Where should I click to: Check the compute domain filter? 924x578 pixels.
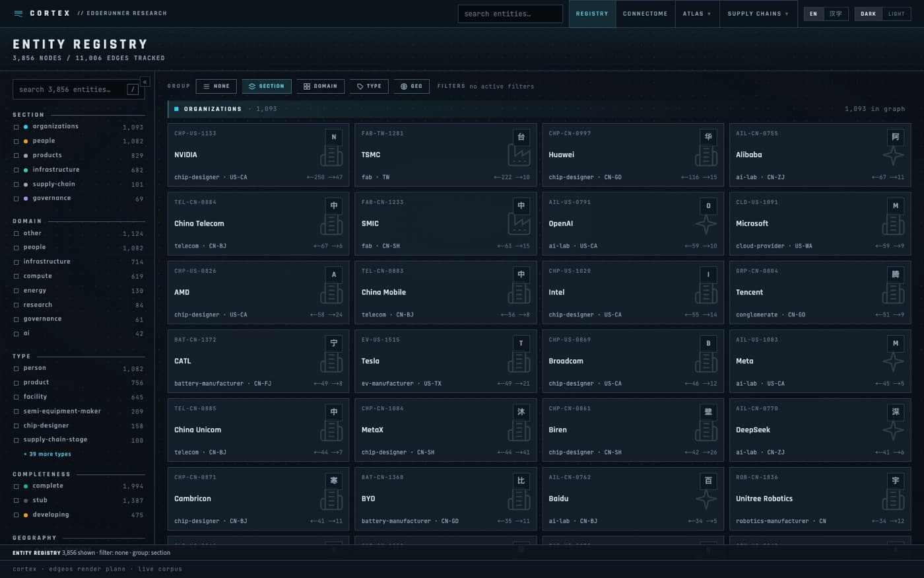pyautogui.click(x=16, y=276)
